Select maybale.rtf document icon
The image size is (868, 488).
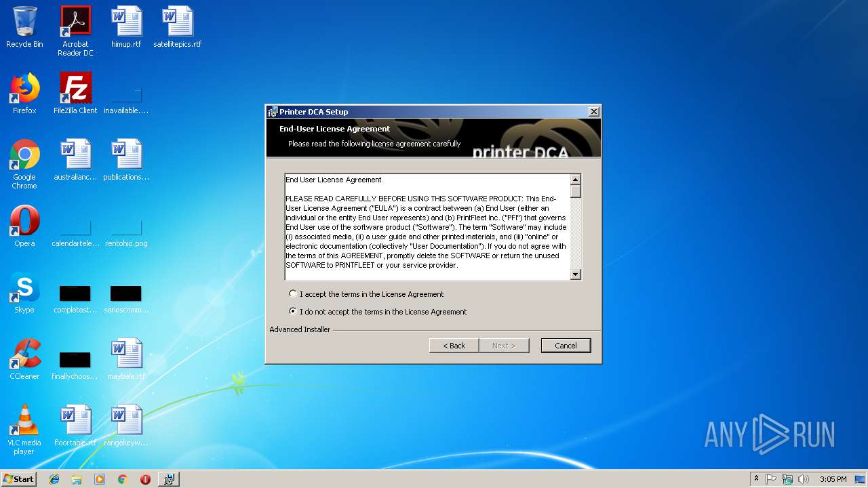(126, 360)
